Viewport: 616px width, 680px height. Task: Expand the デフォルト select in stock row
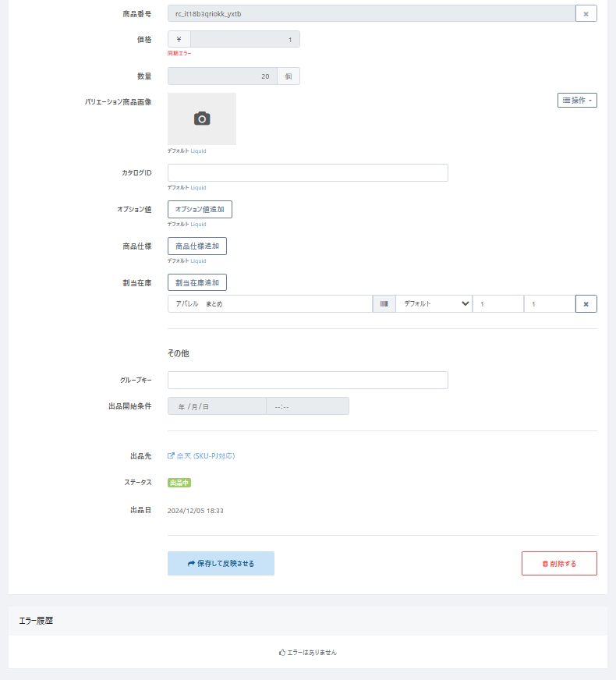point(434,303)
